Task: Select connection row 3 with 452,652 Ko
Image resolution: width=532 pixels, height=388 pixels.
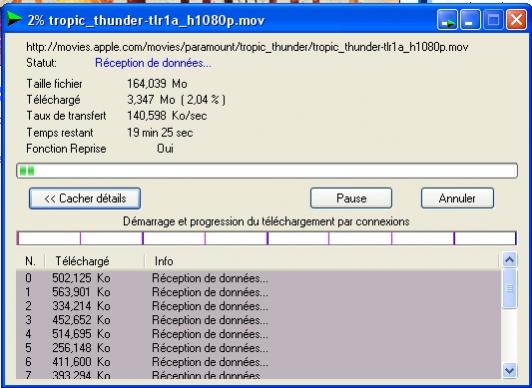Action: tap(258, 320)
